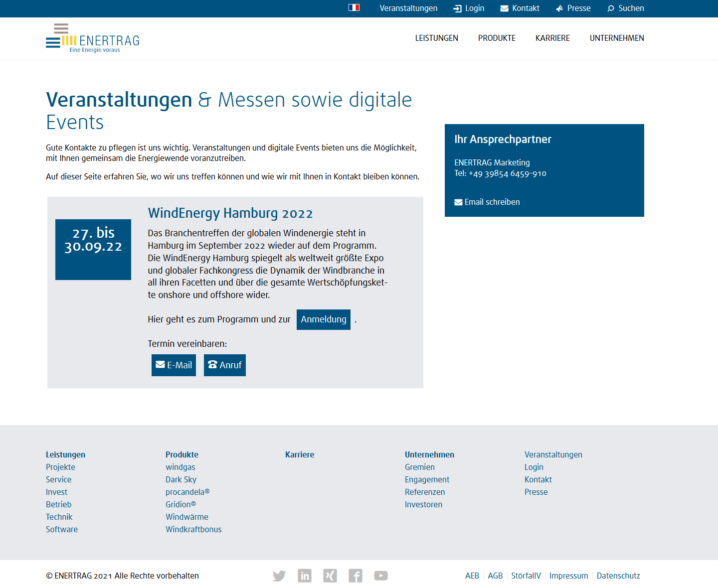Open Suchen search in top bar
Screen dimensions: 718x588
click(x=626, y=8)
